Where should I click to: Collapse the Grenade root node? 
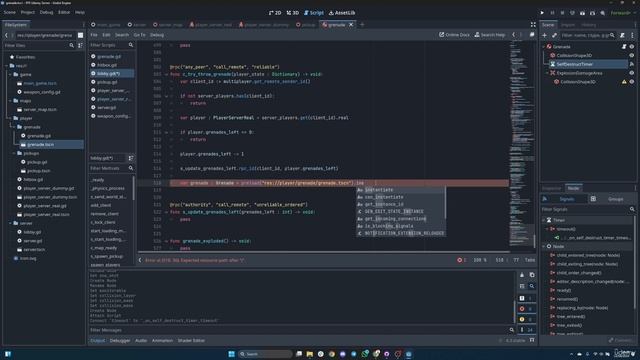(544, 47)
